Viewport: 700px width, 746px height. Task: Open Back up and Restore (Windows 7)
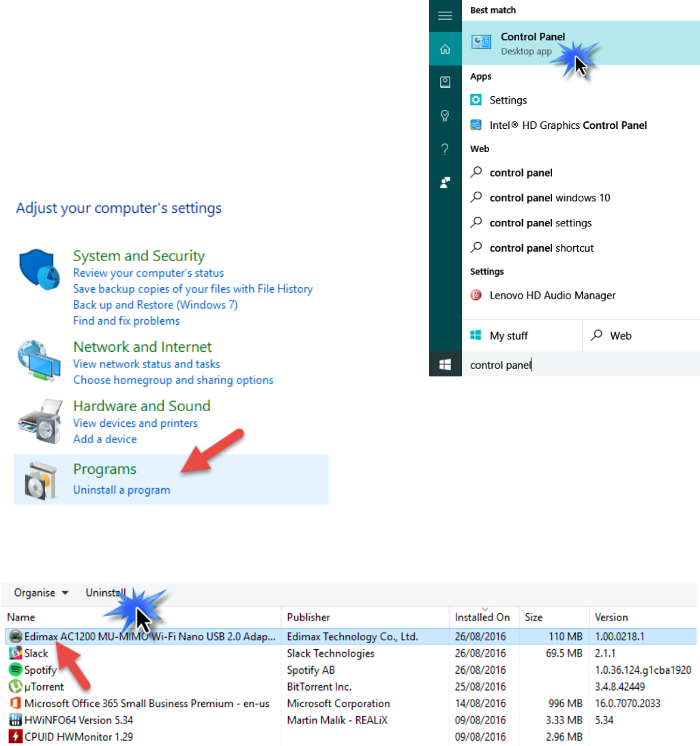click(x=155, y=305)
